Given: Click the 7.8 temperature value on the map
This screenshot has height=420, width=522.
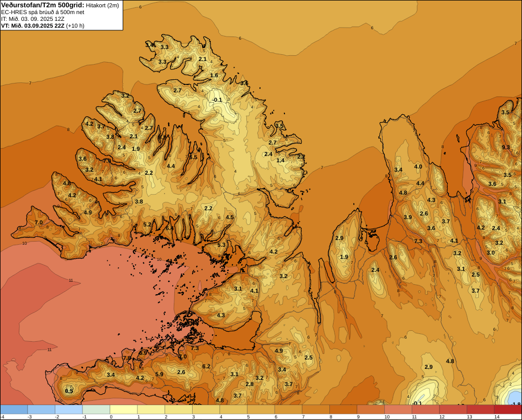Looking at the screenshot, I should coord(127,358).
